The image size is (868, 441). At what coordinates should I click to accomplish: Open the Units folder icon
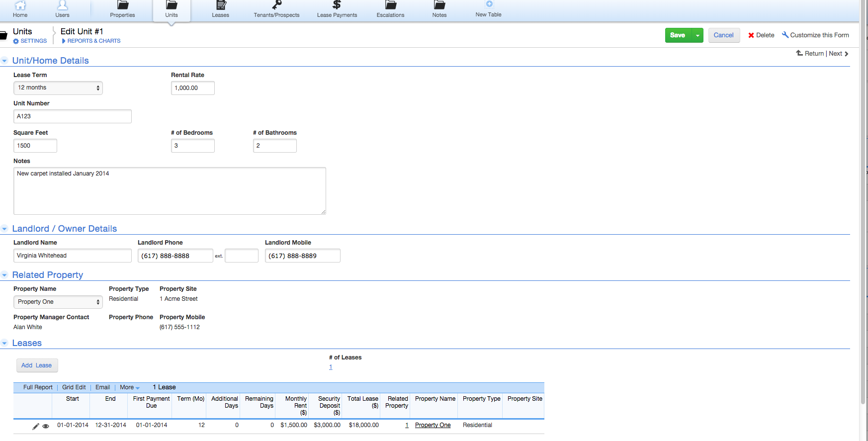[x=172, y=5]
